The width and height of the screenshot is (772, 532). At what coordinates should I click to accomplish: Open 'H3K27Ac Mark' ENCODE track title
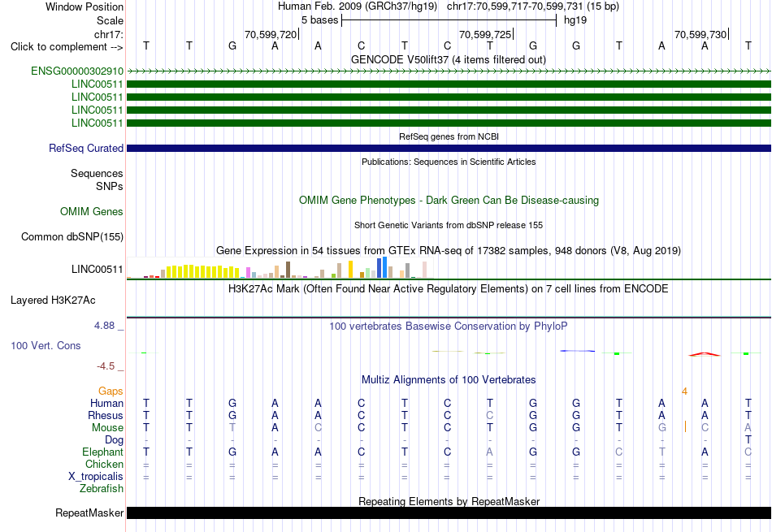click(449, 289)
